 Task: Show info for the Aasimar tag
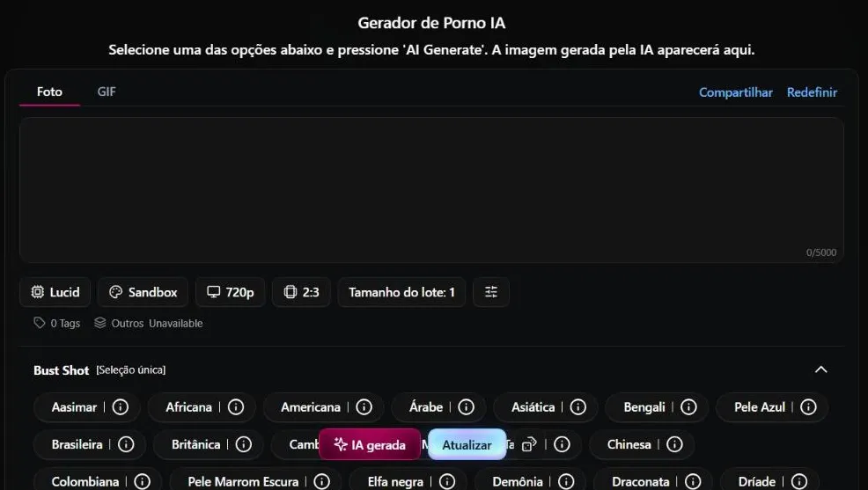(x=120, y=407)
